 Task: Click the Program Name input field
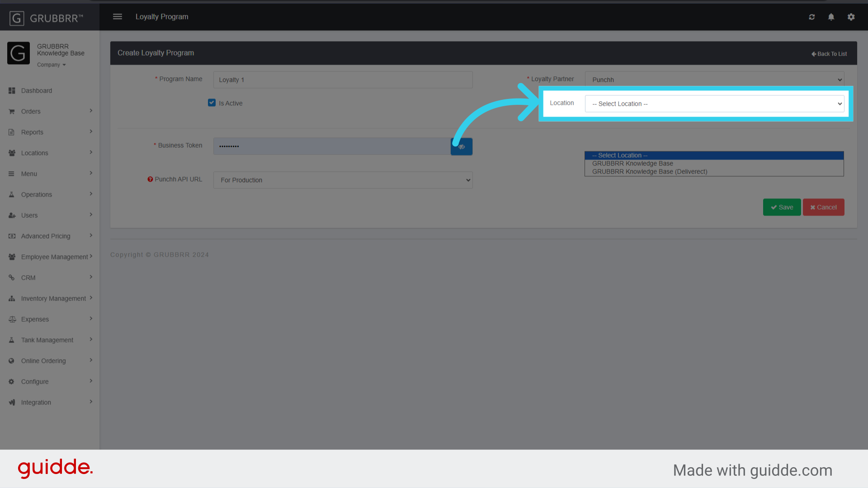coord(343,80)
